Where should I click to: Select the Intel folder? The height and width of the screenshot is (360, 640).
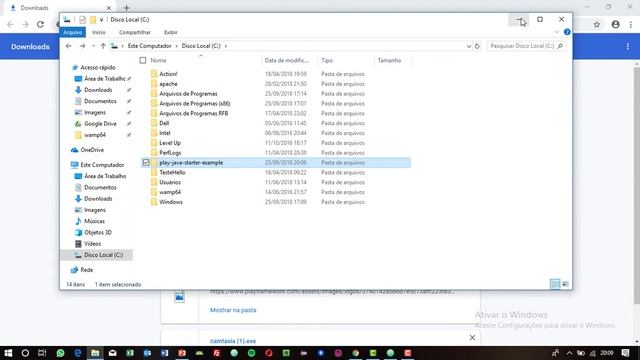(x=165, y=133)
